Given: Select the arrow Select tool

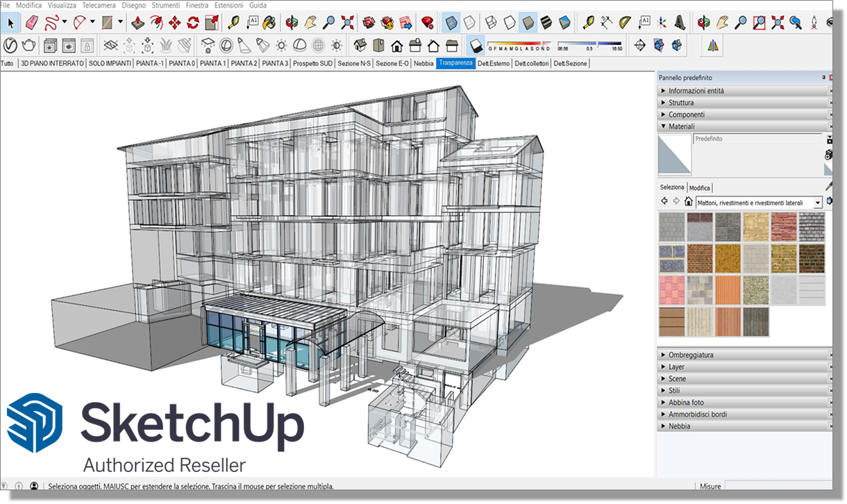Looking at the screenshot, I should coord(10,23).
